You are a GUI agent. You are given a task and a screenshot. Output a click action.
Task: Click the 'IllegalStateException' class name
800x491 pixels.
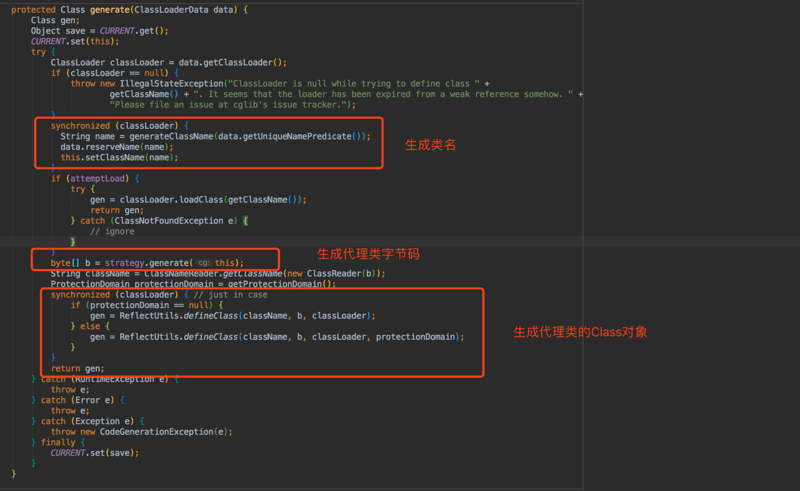tap(171, 84)
